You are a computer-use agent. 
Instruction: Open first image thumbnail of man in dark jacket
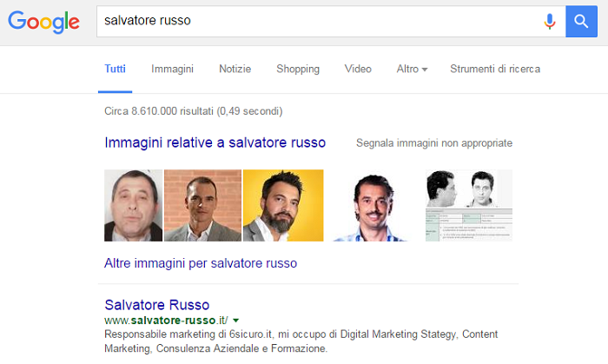click(x=134, y=205)
